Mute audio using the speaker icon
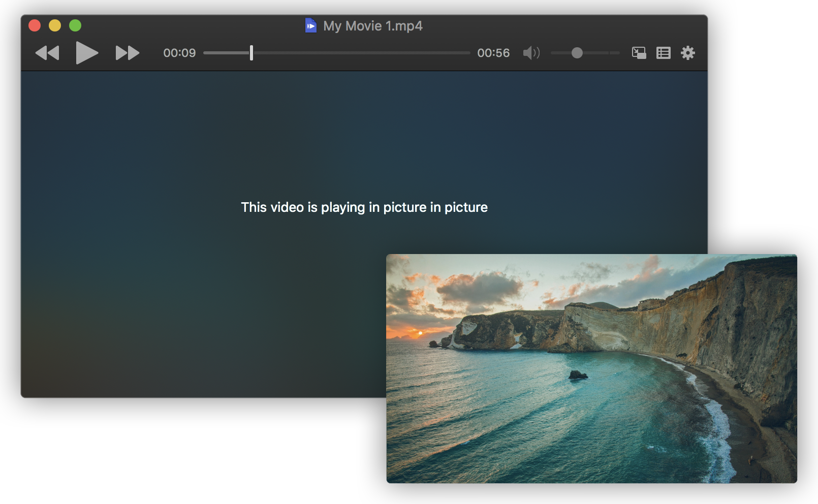The width and height of the screenshot is (818, 504). [531, 53]
